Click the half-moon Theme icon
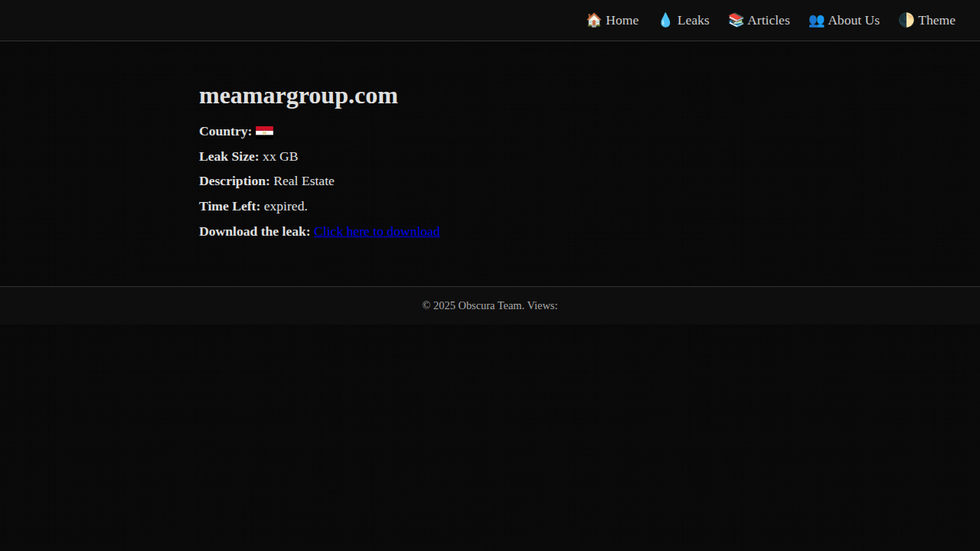 tap(906, 20)
